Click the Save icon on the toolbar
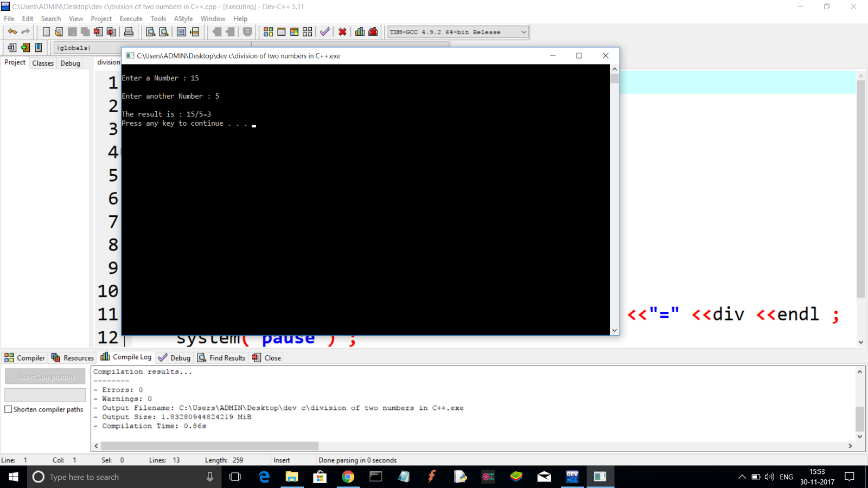The height and width of the screenshot is (488, 868). click(72, 31)
